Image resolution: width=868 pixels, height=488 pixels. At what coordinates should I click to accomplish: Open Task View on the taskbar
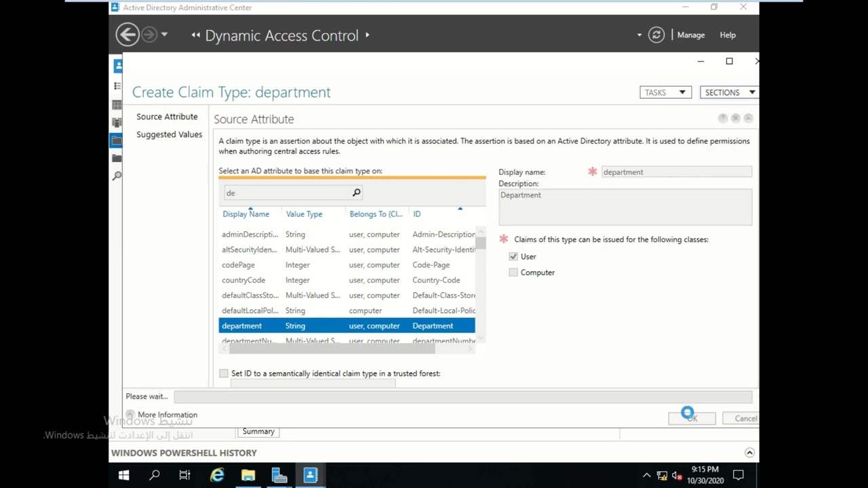point(184,475)
